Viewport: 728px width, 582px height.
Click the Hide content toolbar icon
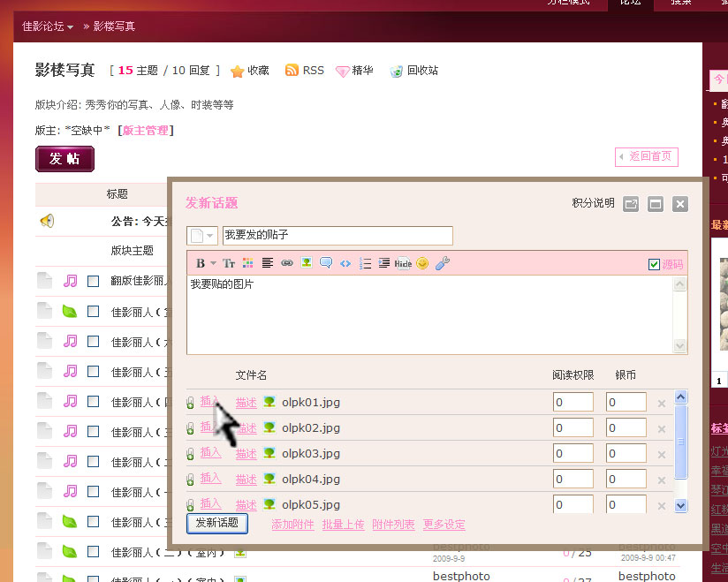click(403, 263)
